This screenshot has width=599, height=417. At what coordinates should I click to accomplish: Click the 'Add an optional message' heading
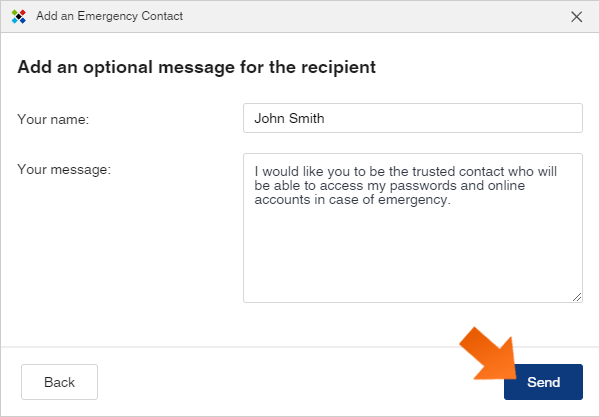tap(196, 67)
